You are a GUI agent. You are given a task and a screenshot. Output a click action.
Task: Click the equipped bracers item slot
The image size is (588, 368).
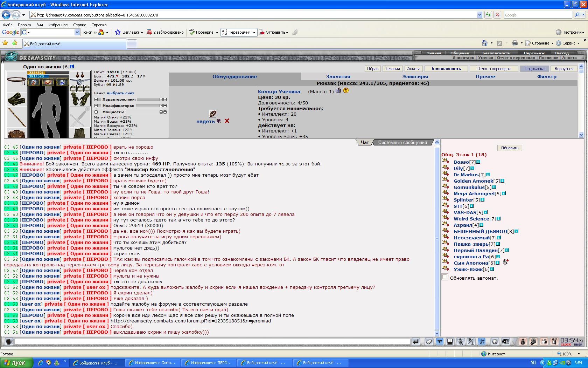pos(16,99)
